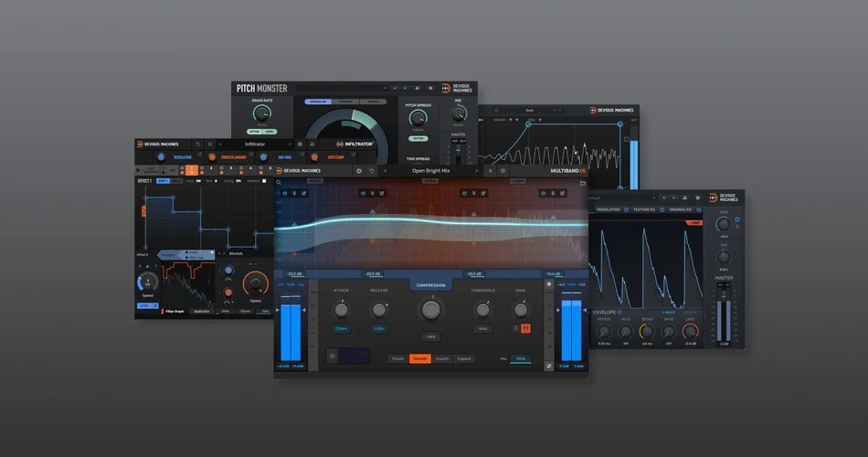Click the Pitch Monster save preset icon

(x=418, y=88)
